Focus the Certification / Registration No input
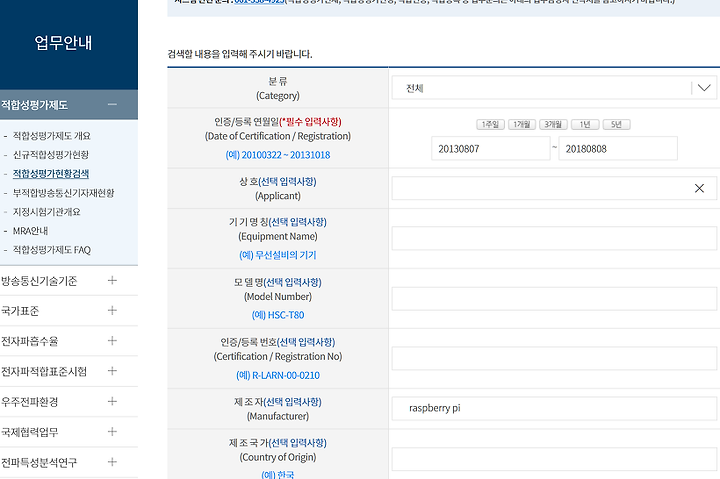 click(x=554, y=358)
